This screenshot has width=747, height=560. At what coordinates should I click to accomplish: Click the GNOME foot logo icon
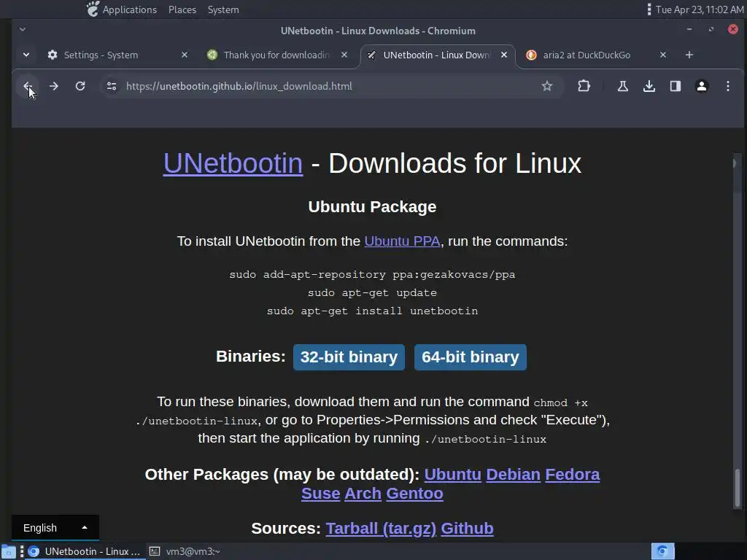point(93,9)
